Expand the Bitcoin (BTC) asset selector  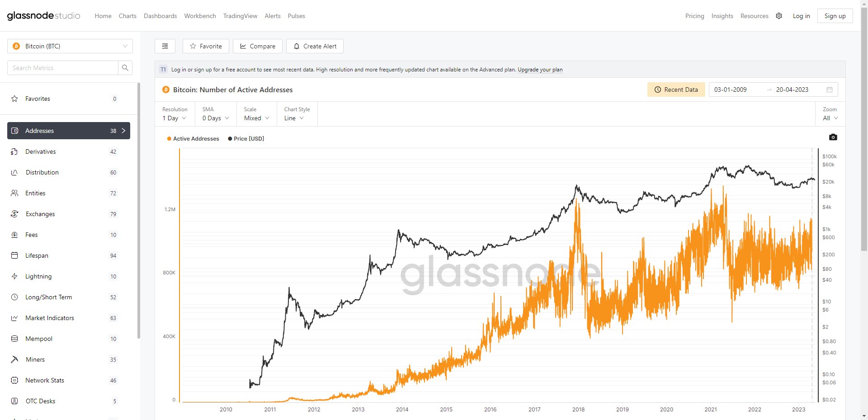tap(70, 46)
